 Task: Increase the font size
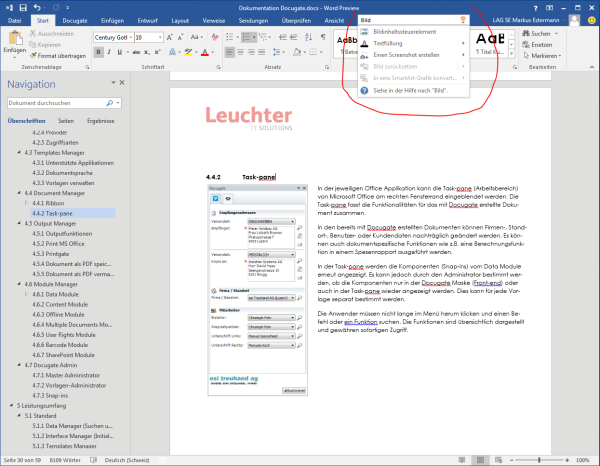(x=170, y=37)
